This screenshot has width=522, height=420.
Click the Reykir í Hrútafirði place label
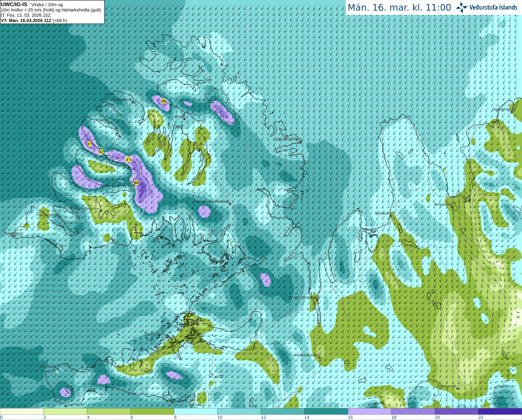pyautogui.click(x=303, y=297)
